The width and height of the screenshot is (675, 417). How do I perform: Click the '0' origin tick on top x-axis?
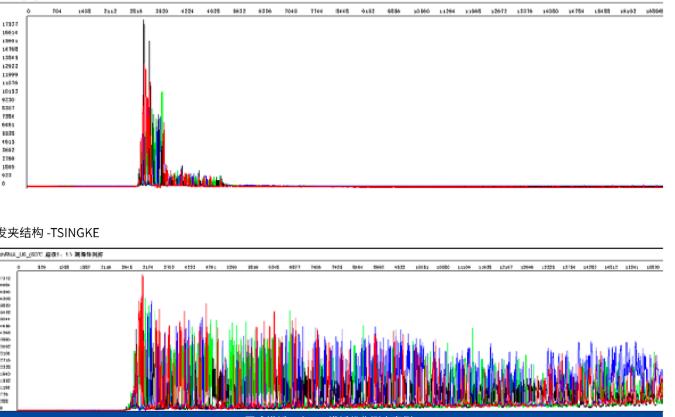pyautogui.click(x=28, y=12)
